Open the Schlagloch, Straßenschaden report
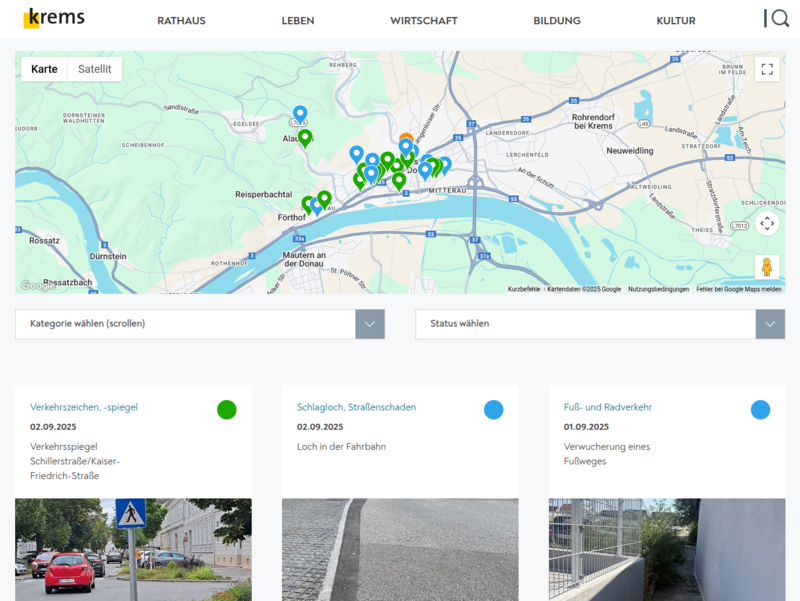The image size is (800, 601). pos(356,407)
